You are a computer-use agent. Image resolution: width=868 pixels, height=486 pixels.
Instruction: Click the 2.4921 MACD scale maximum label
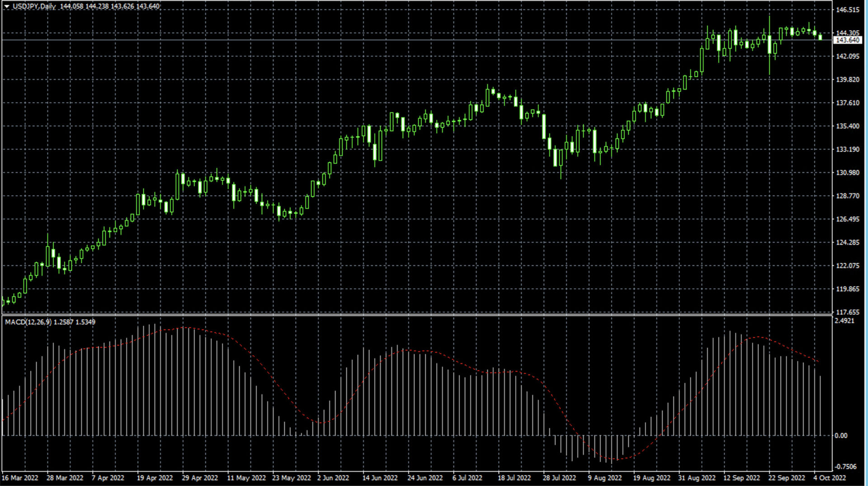pyautogui.click(x=844, y=321)
